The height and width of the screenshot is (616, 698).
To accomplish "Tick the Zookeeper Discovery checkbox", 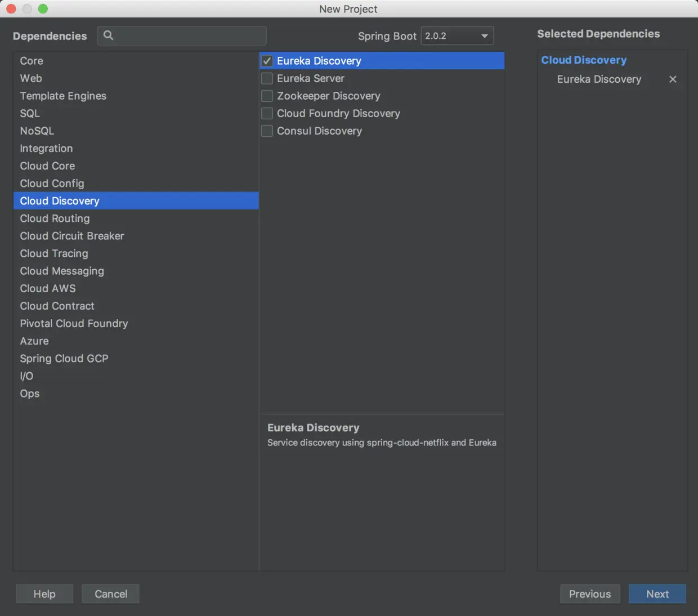I will (267, 96).
